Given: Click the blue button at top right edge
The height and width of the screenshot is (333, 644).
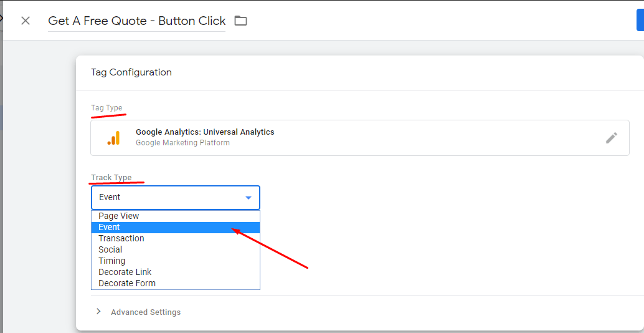Looking at the screenshot, I should click(640, 20).
